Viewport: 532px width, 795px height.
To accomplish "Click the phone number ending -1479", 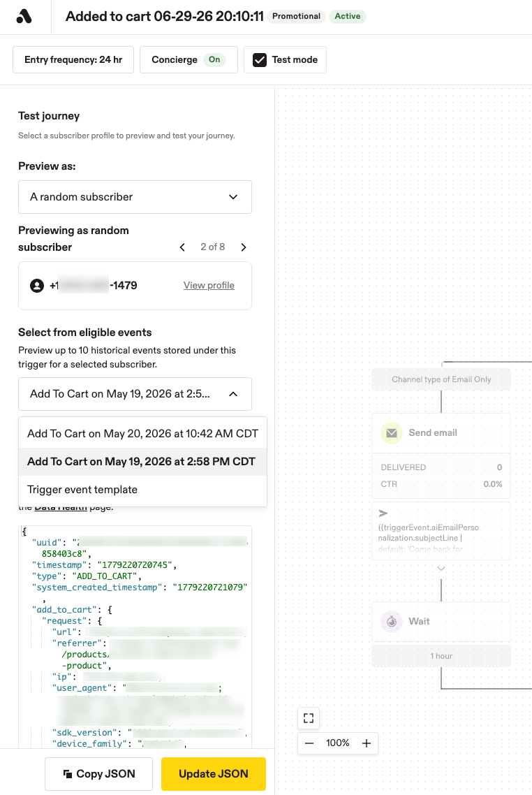I will [x=94, y=286].
